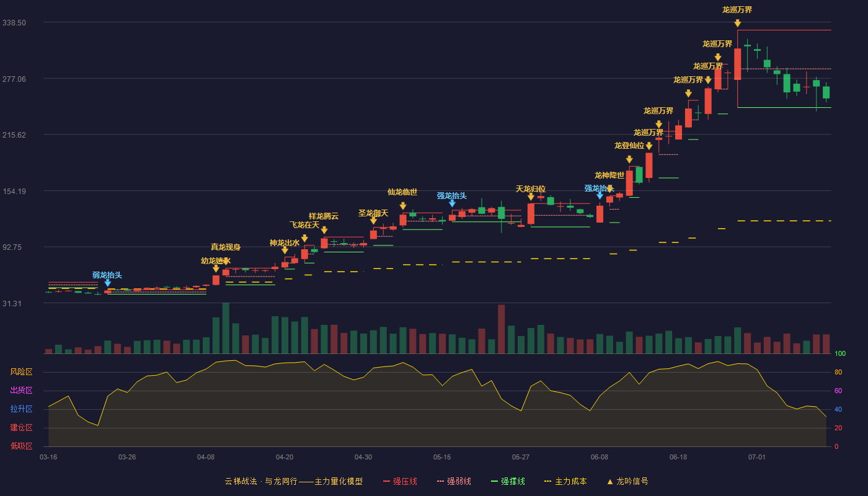The image size is (868, 496).
Task: Toggle the 强弱线 legend series
Action: [454, 481]
